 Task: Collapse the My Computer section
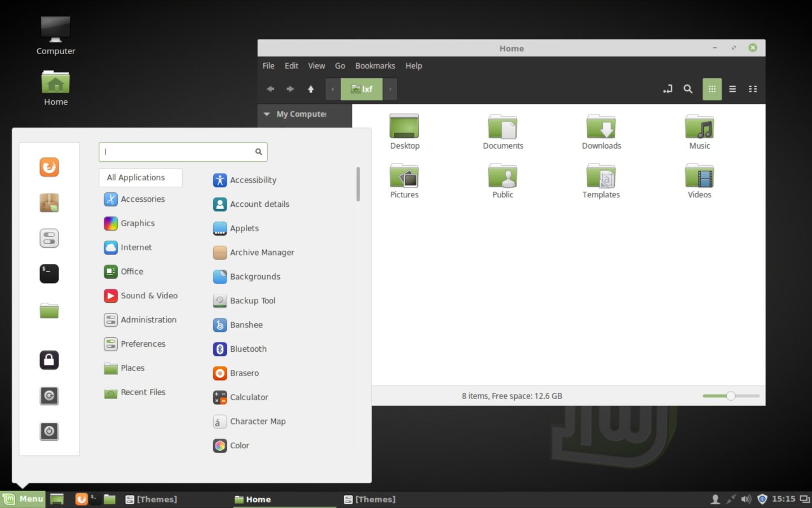click(x=267, y=114)
